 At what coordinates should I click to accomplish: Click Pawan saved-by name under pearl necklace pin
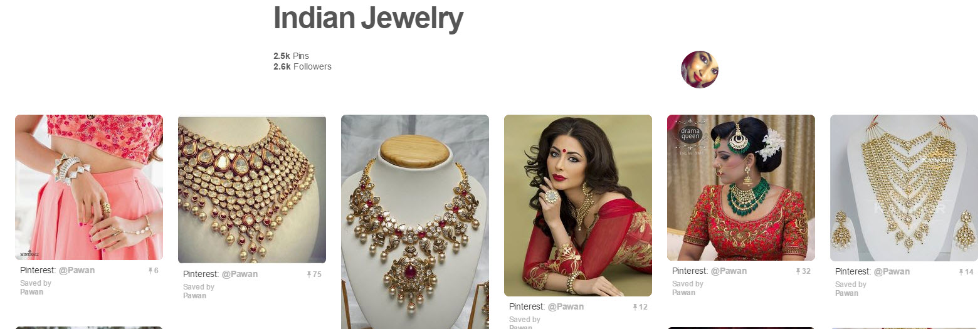click(846, 293)
